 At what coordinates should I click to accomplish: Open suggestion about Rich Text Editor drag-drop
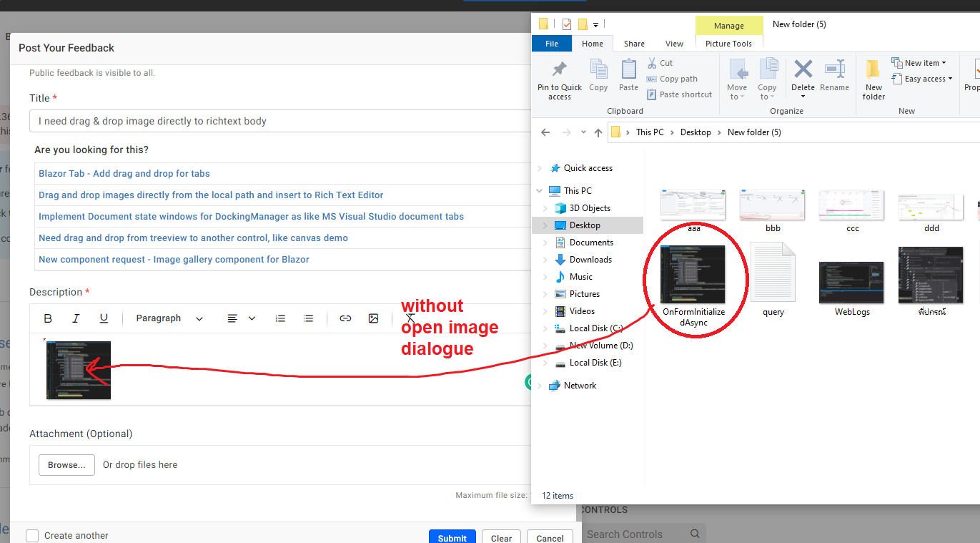[x=211, y=195]
